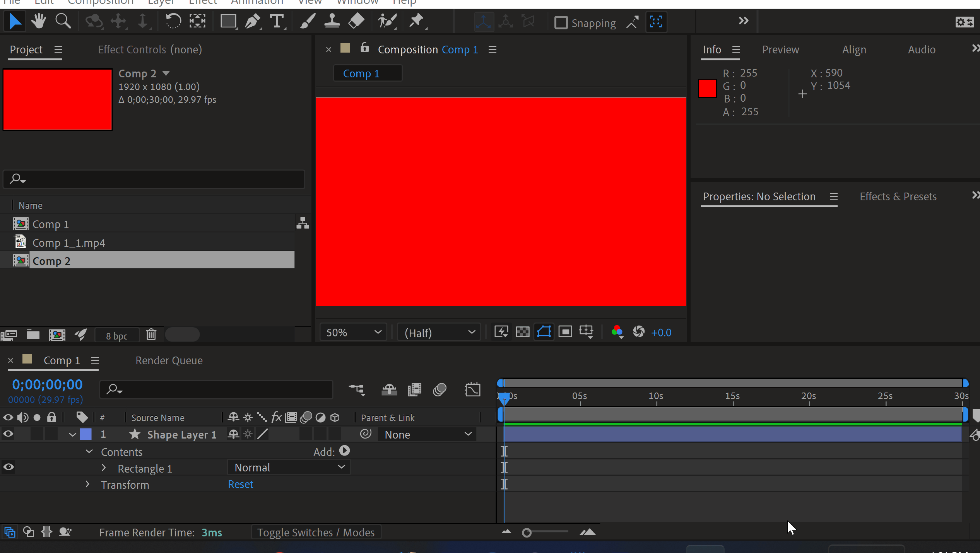Open the Effects & Presets tab
This screenshot has width=980, height=553.
click(898, 196)
